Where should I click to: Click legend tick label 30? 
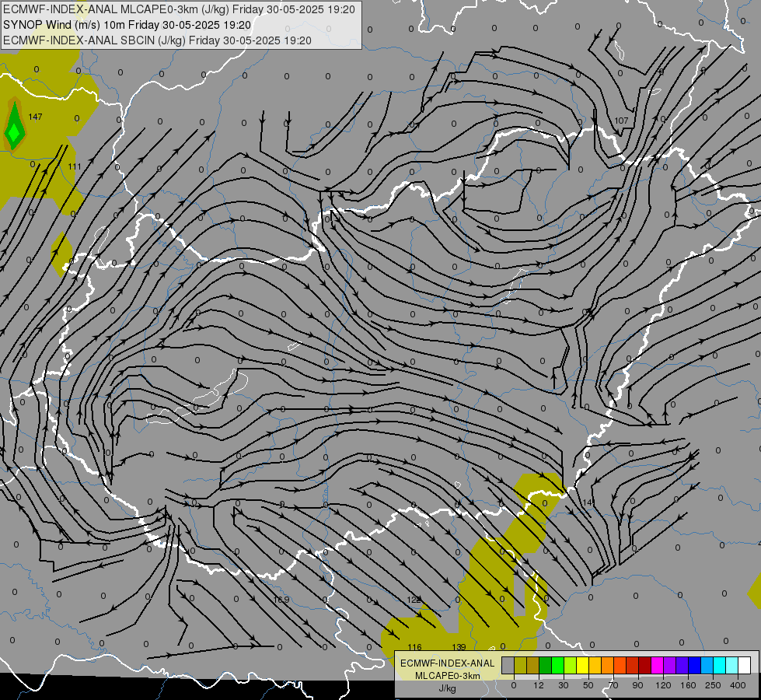(x=564, y=685)
